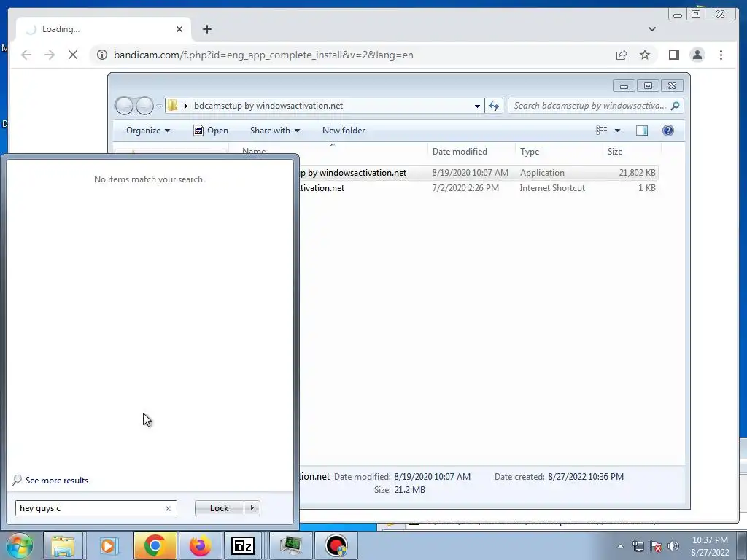The height and width of the screenshot is (560, 747).
Task: Open Explorer help icon
Action: 668,131
